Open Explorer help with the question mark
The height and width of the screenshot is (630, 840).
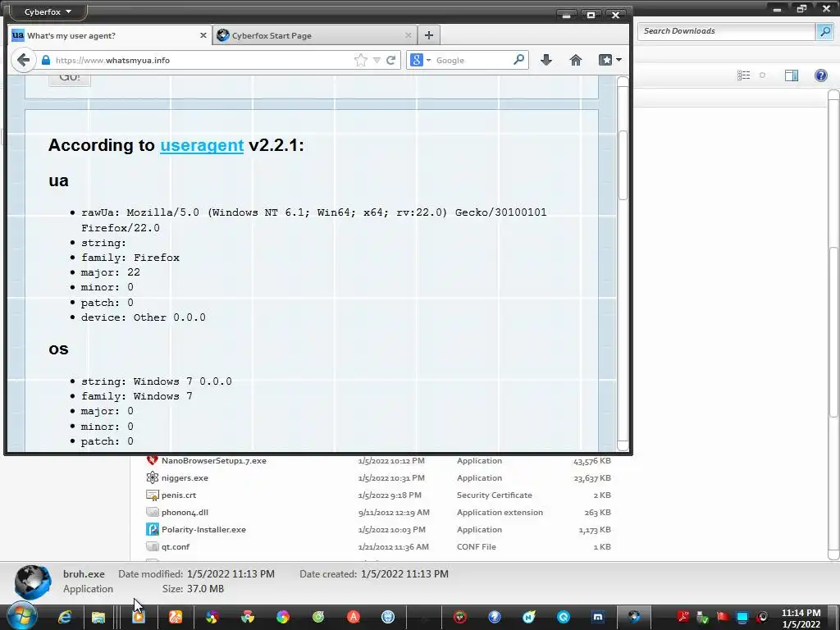(820, 75)
